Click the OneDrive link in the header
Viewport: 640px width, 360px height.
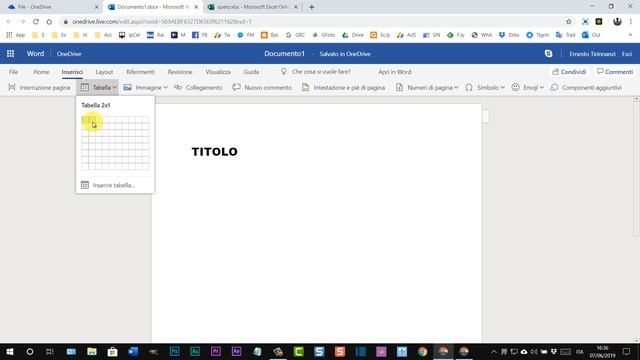pyautogui.click(x=69, y=53)
